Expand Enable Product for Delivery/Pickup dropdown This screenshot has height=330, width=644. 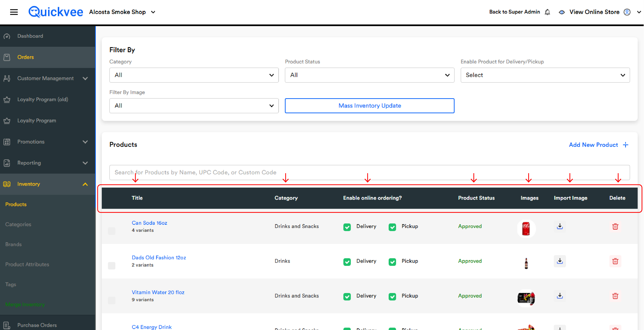pyautogui.click(x=545, y=75)
